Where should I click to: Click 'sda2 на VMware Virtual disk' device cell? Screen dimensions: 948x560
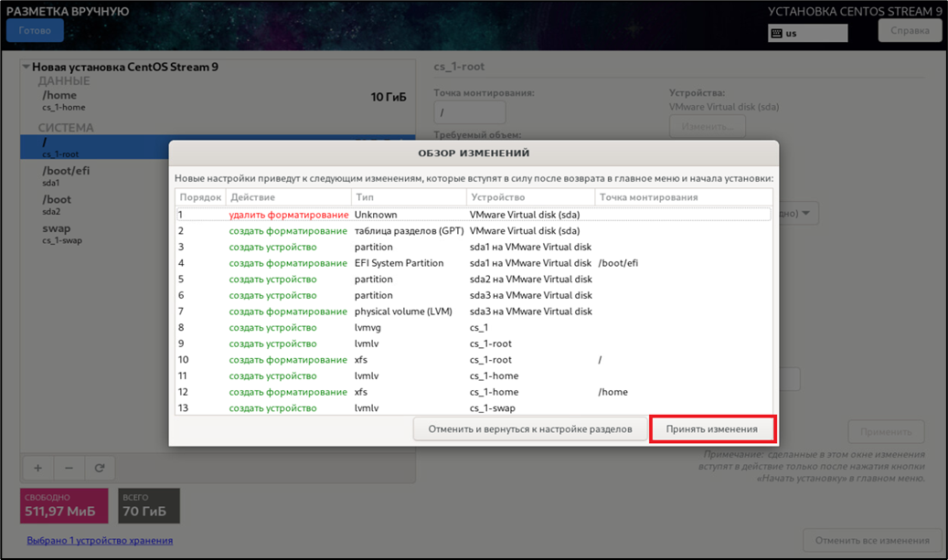(x=531, y=280)
